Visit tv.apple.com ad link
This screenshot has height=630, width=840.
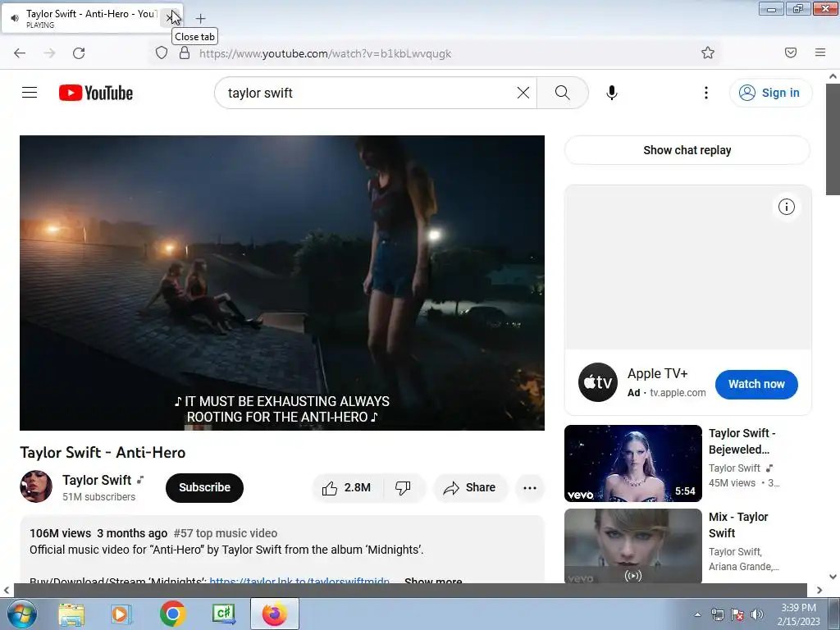[x=678, y=393]
